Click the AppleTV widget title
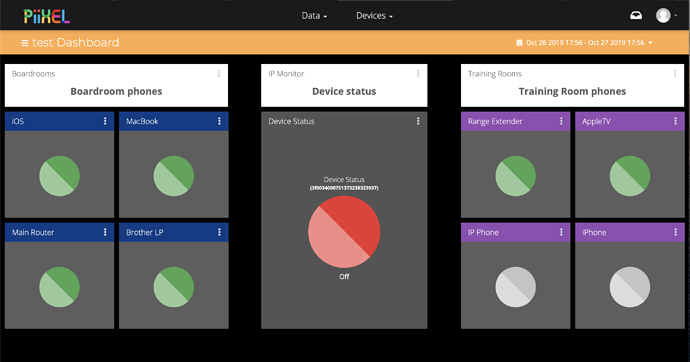 (596, 121)
